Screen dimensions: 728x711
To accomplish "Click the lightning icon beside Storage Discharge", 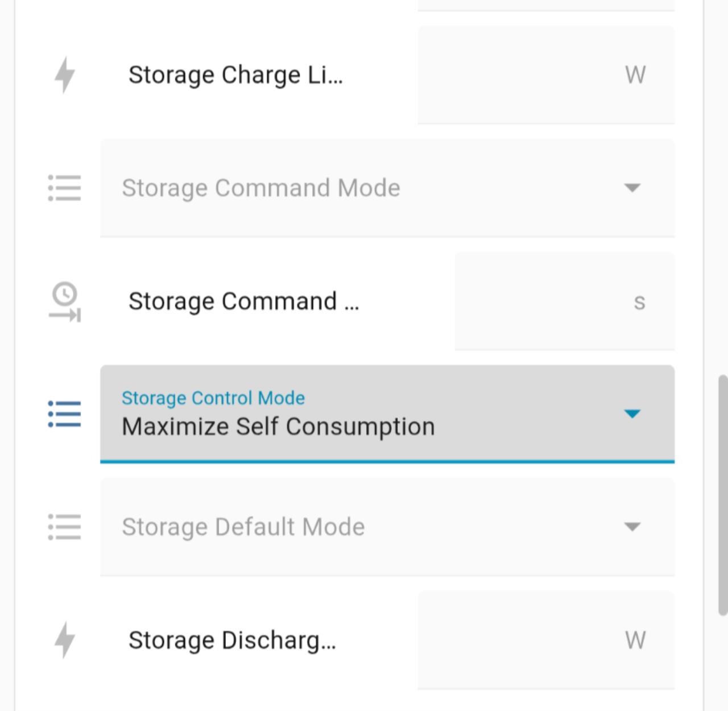I will [x=65, y=640].
